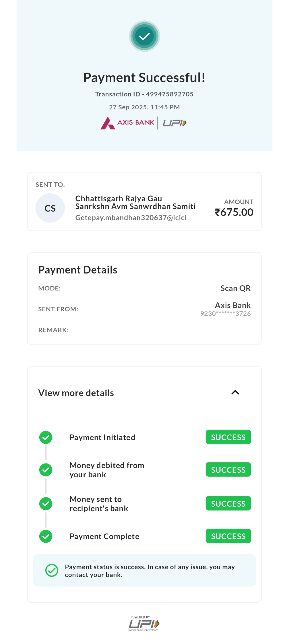Click the Transaction ID 499475892705 text

(x=144, y=94)
